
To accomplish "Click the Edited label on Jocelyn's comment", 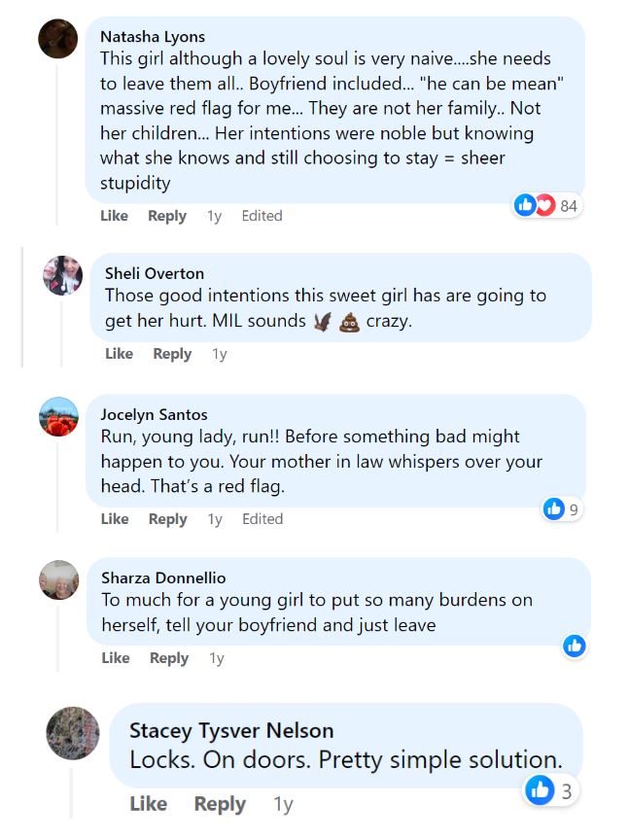I will pos(262,519).
